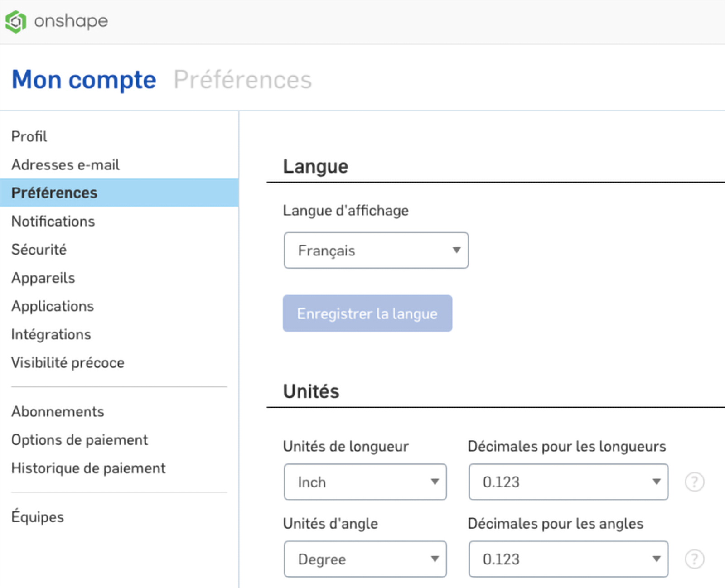Select Visibilité précoce in sidebar

coord(68,363)
